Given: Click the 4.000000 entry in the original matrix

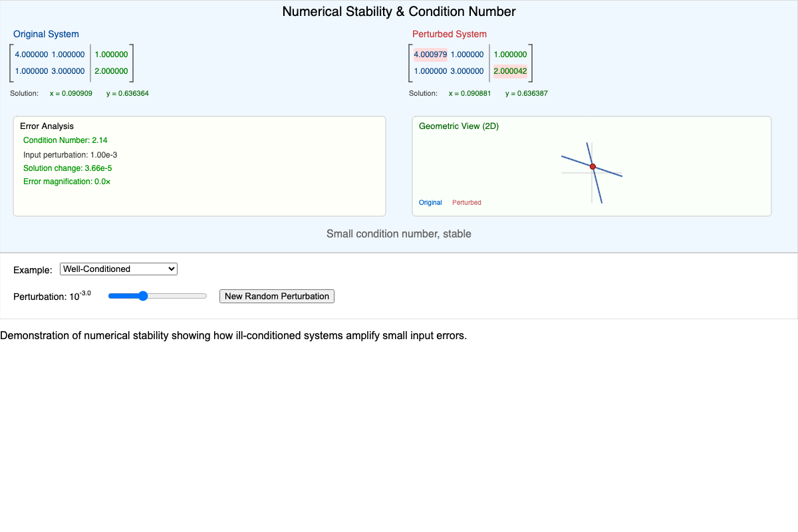Looking at the screenshot, I should click(x=31, y=55).
